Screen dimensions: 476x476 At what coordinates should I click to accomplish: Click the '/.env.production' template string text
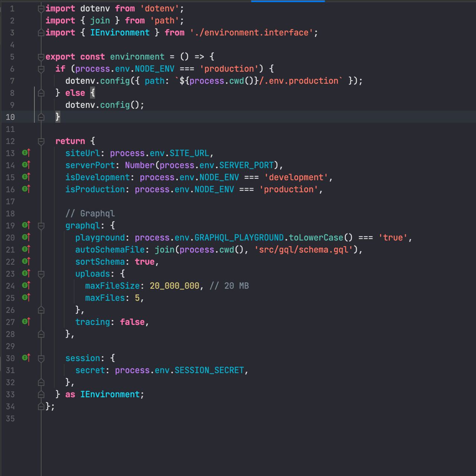299,81
